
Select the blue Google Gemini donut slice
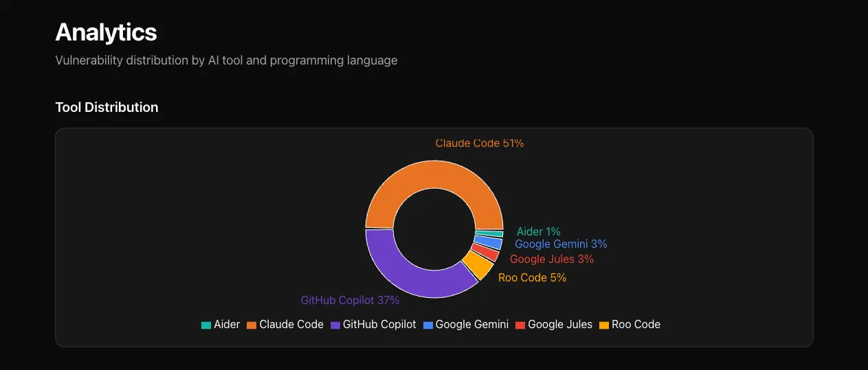click(x=489, y=243)
